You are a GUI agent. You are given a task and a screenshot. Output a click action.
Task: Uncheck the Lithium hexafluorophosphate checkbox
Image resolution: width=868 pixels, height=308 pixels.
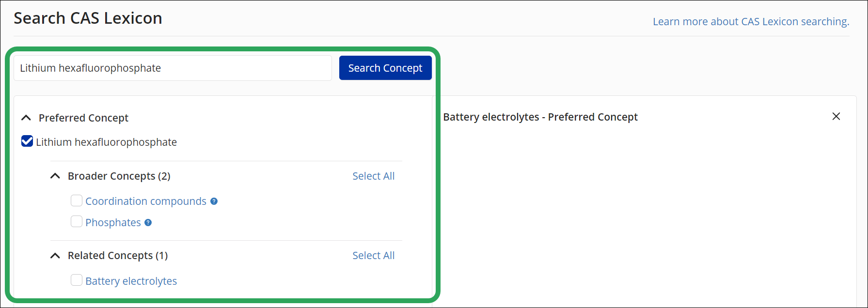pyautogui.click(x=27, y=141)
